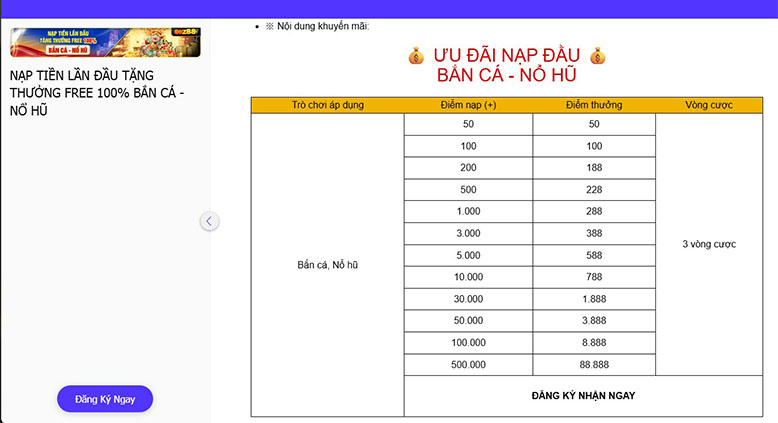Select the Điểm thưởng column header
The height and width of the screenshot is (423, 778).
click(x=594, y=105)
